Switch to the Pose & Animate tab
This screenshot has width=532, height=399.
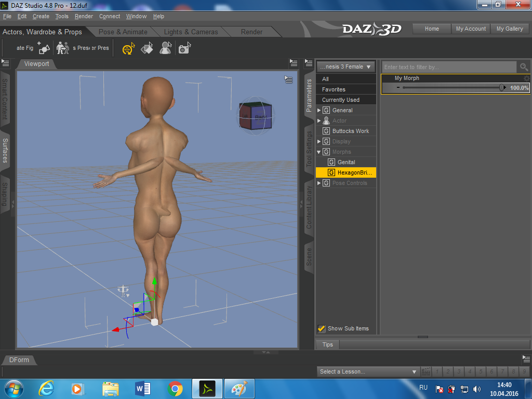click(123, 32)
